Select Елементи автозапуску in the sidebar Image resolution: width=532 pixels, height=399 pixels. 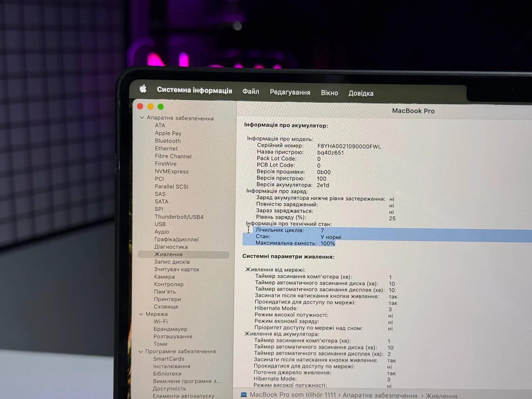[184, 396]
